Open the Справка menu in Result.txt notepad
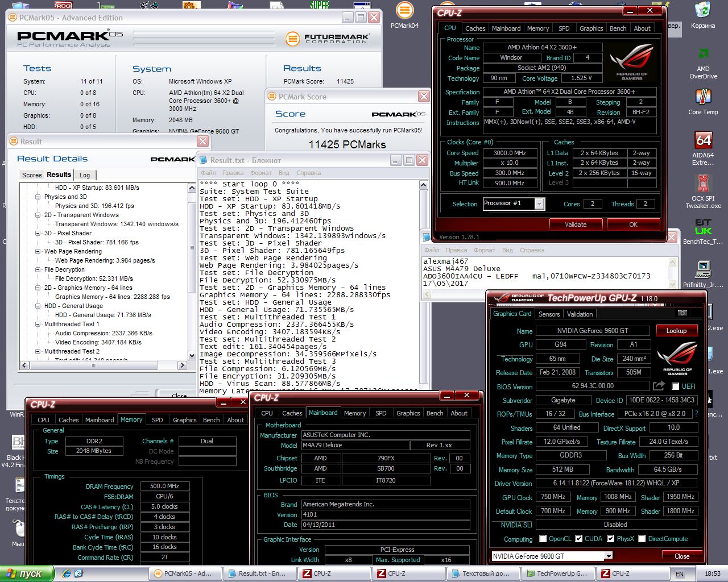This screenshot has width=728, height=582. 309,173
